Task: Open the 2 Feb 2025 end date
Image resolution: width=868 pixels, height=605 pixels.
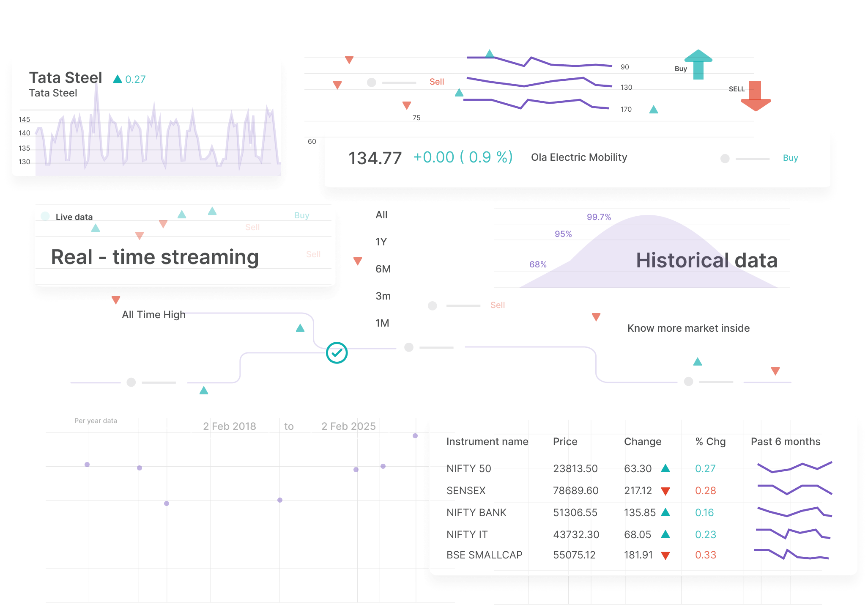Action: tap(348, 426)
